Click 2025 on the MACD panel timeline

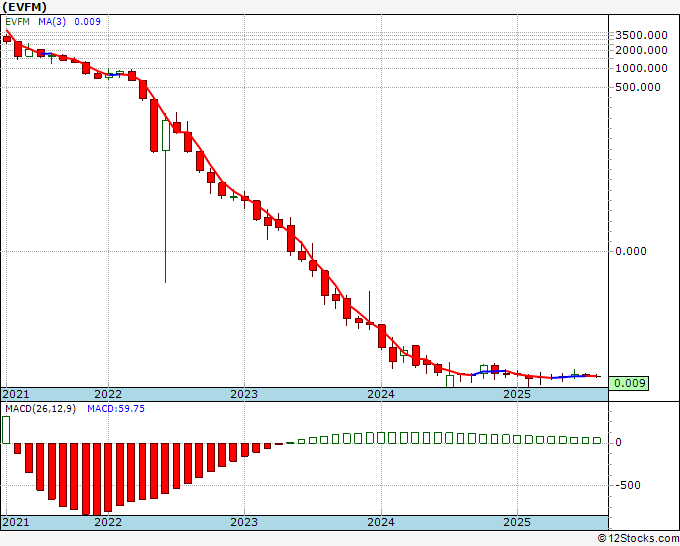(x=517, y=522)
